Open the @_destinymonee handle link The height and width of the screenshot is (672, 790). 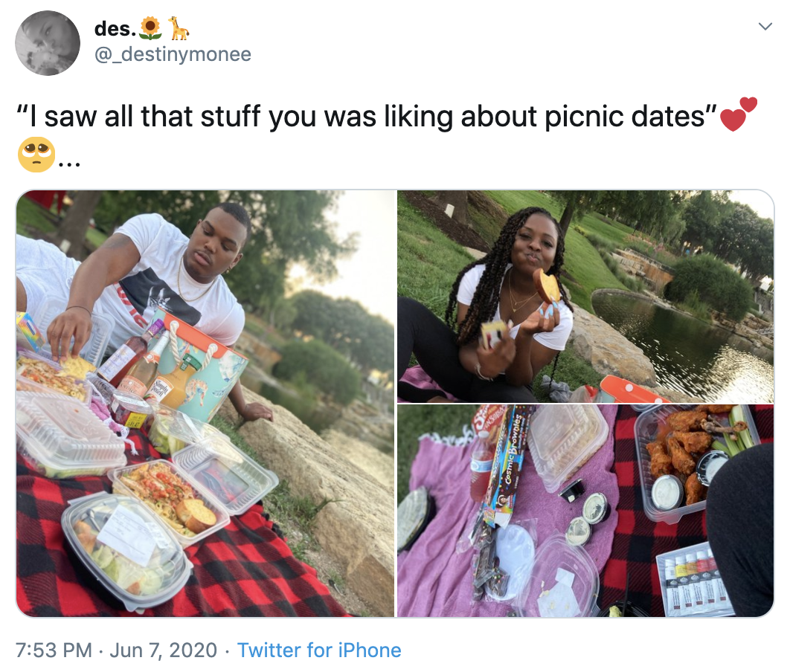click(x=173, y=54)
